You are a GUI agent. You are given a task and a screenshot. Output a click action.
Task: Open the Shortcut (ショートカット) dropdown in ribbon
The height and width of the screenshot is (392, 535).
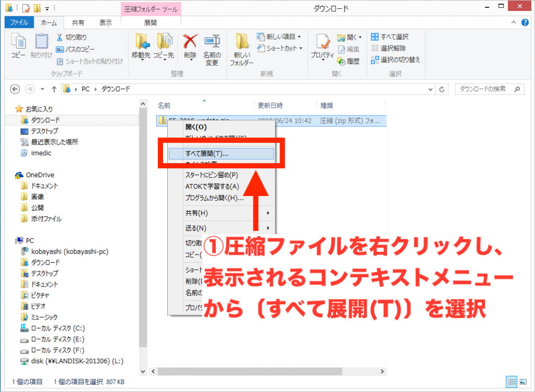(280, 48)
